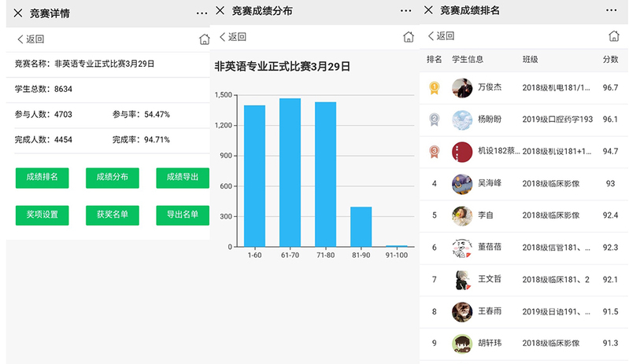The image size is (629, 364).
Task: Close the 竞赛详情 page with X
Action: (17, 12)
